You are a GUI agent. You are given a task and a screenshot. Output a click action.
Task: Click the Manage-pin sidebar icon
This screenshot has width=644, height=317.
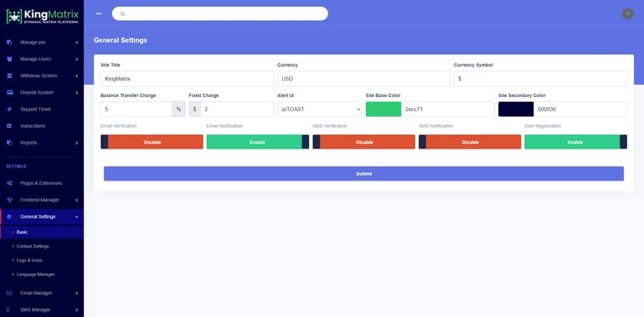(9, 42)
